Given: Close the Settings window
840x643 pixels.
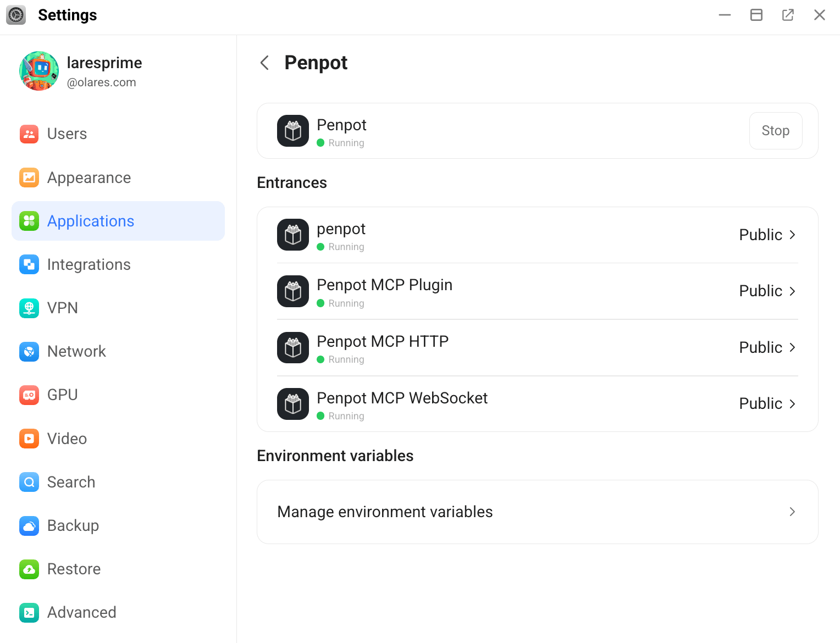Looking at the screenshot, I should tap(820, 15).
